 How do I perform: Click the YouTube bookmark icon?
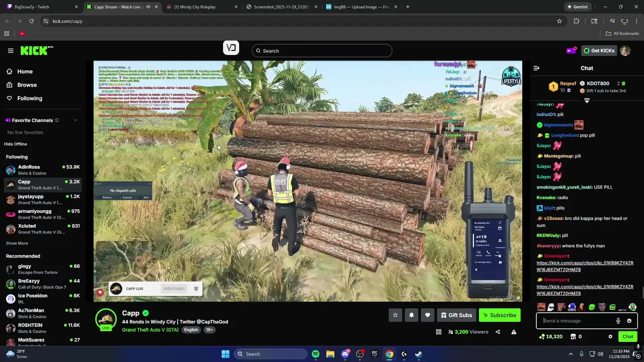[22, 34]
